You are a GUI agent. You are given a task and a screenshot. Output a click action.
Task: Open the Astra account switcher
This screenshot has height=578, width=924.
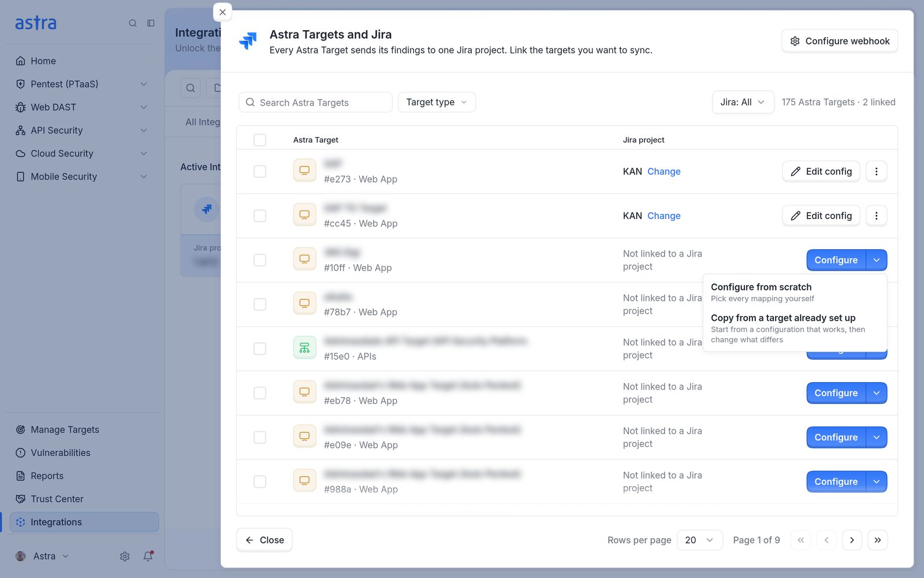pos(43,556)
